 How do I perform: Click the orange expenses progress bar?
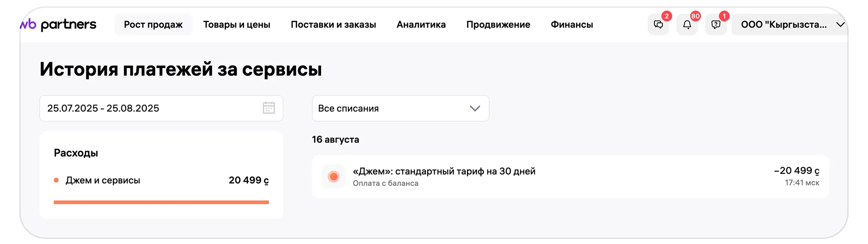click(x=161, y=202)
